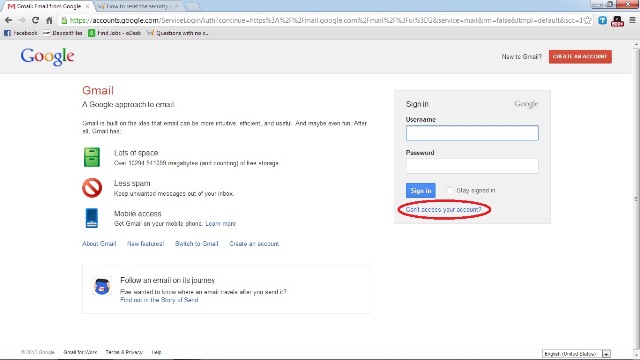Focus the Password input field

click(x=472, y=166)
